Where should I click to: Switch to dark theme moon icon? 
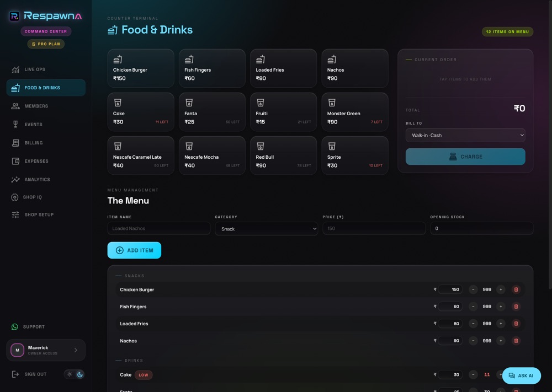(x=80, y=374)
